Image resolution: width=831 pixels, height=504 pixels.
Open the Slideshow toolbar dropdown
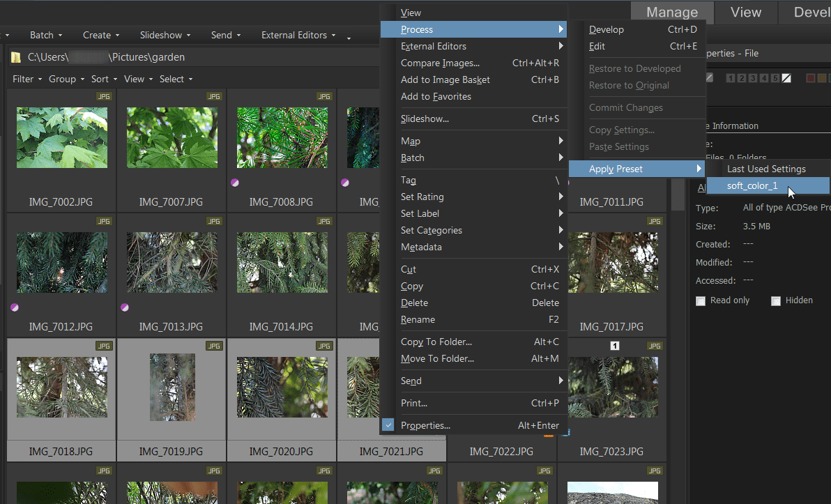pos(165,35)
